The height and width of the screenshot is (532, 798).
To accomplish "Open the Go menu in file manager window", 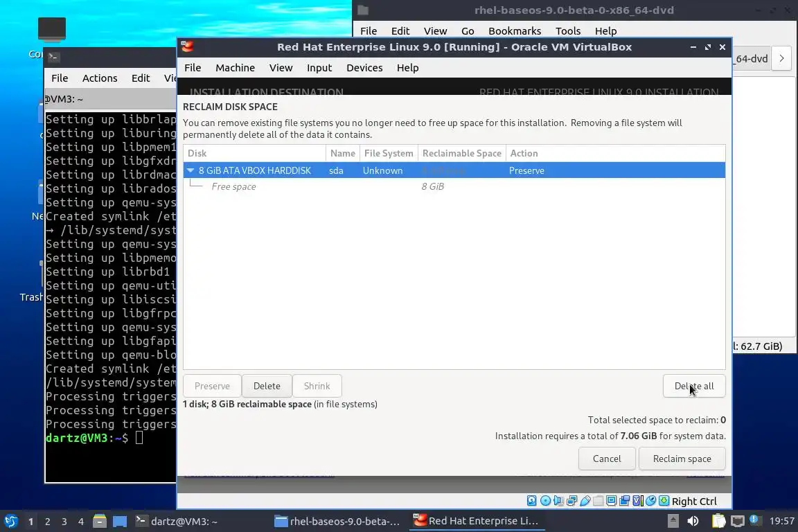I will 468,31.
